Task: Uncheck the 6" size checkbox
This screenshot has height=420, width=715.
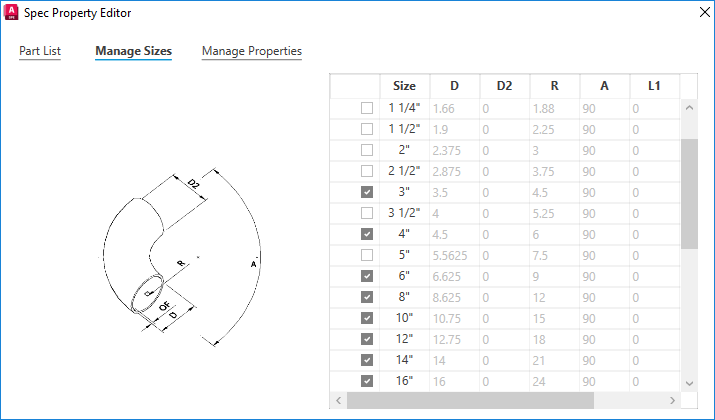Action: [x=367, y=276]
